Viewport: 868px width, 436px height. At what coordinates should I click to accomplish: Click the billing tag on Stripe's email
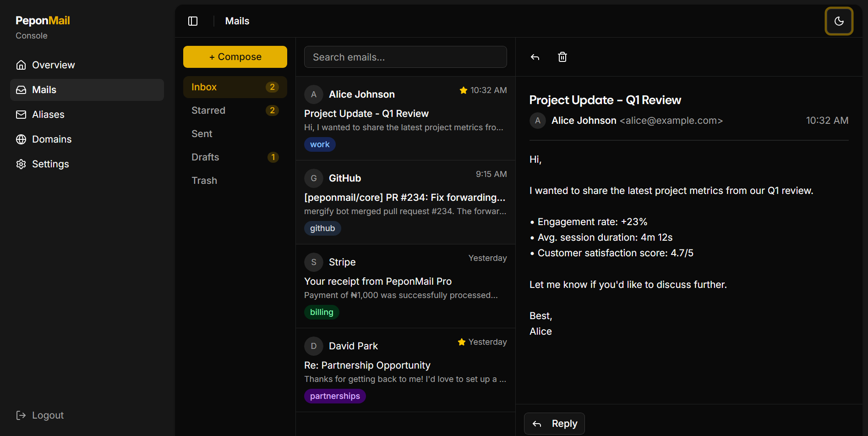pyautogui.click(x=322, y=312)
